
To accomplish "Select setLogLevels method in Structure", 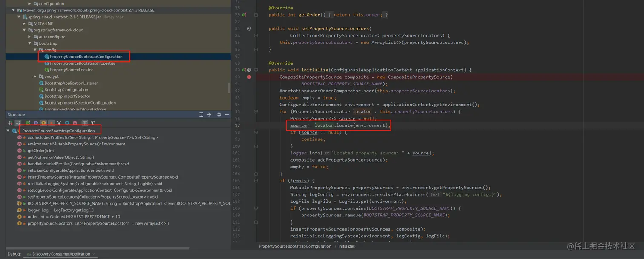I will click(x=100, y=191).
